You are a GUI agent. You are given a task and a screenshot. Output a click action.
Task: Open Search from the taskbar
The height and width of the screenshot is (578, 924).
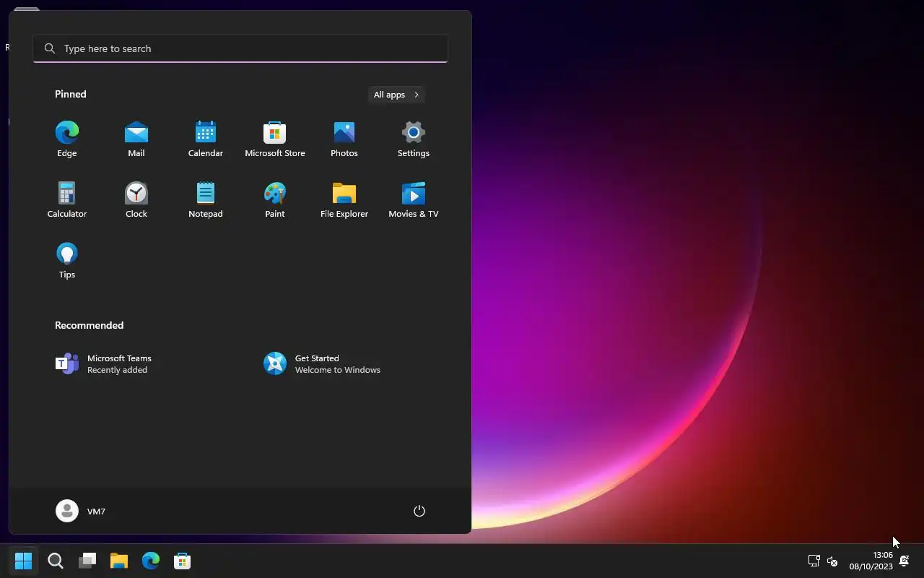[x=56, y=561]
